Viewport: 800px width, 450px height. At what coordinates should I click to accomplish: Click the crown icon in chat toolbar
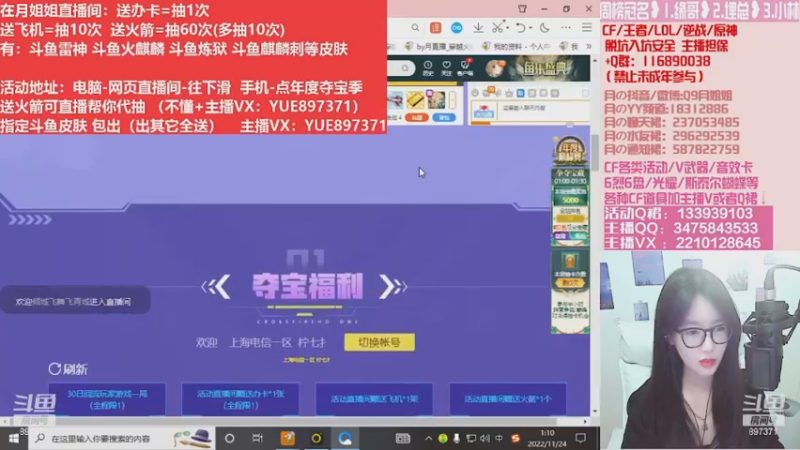click(509, 93)
